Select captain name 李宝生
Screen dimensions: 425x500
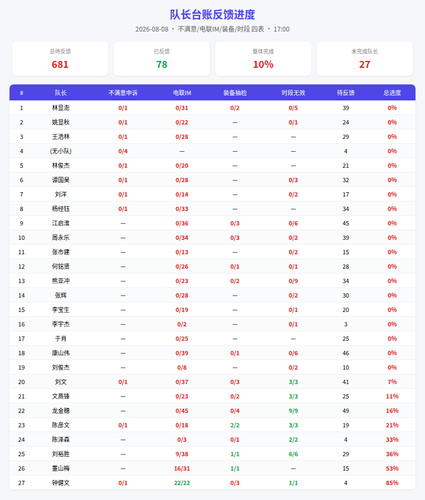(61, 310)
